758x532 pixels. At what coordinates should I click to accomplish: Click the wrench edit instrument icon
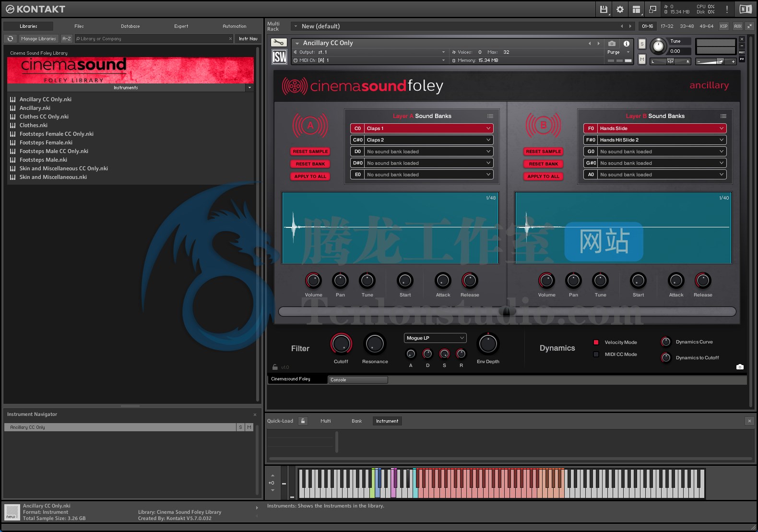(279, 43)
